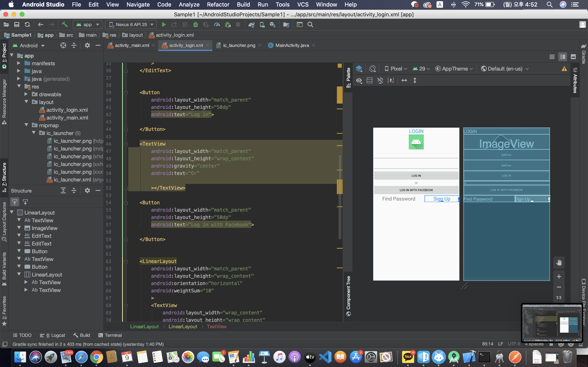Click the TextView breadcrumb at editor bottom

(216, 326)
